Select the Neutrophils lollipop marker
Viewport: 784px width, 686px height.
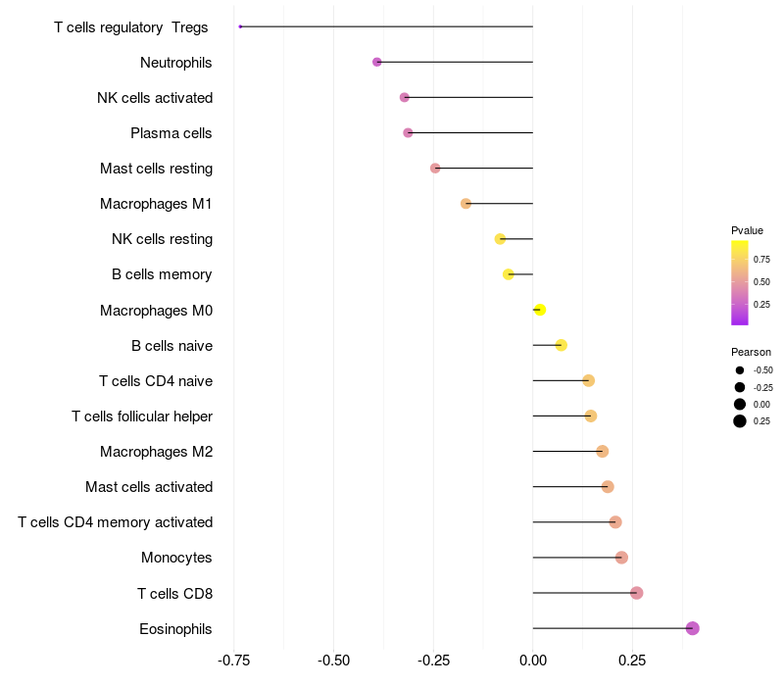click(x=377, y=62)
